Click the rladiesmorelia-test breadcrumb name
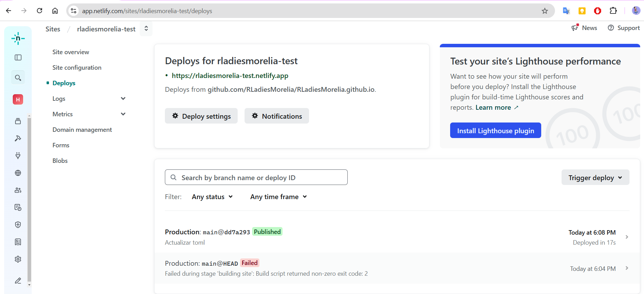Image resolution: width=644 pixels, height=294 pixels. pyautogui.click(x=106, y=29)
